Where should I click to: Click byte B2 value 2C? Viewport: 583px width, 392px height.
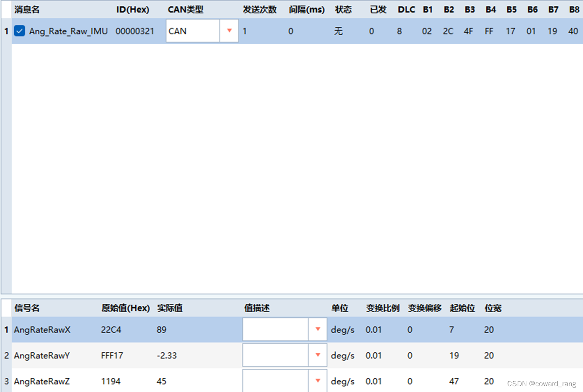tap(448, 31)
